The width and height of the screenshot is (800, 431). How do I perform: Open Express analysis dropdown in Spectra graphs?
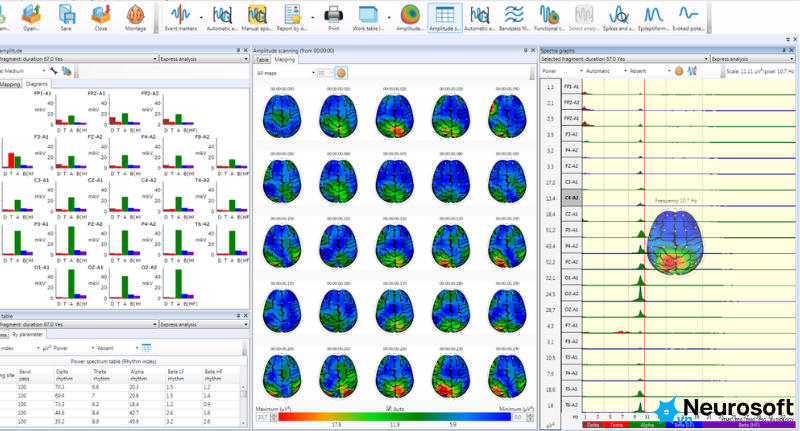pyautogui.click(x=753, y=59)
